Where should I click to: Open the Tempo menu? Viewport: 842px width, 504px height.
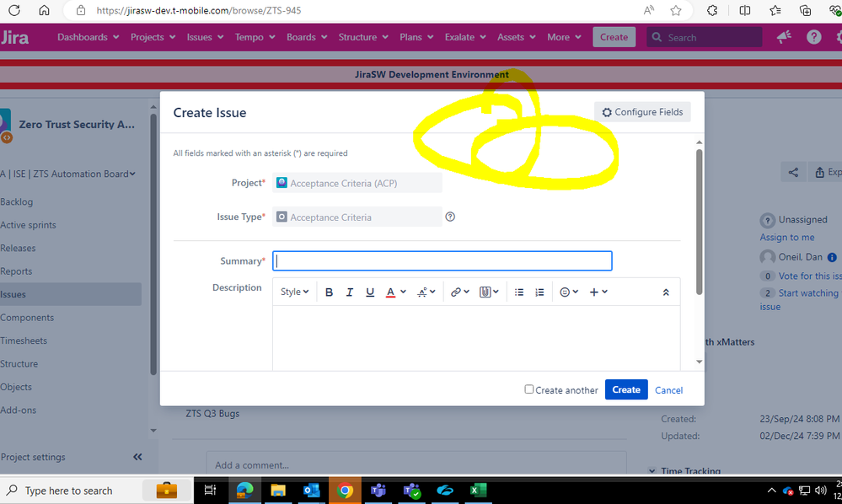click(x=255, y=37)
